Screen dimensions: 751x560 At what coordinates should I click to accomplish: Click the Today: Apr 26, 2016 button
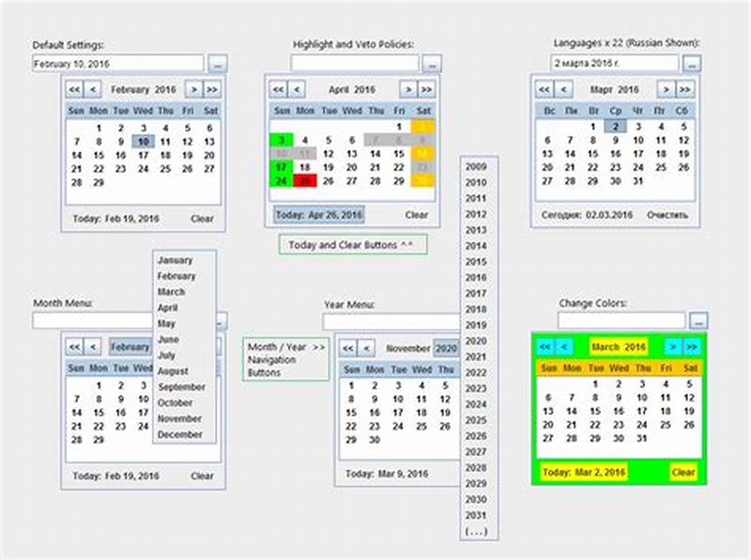pos(318,213)
